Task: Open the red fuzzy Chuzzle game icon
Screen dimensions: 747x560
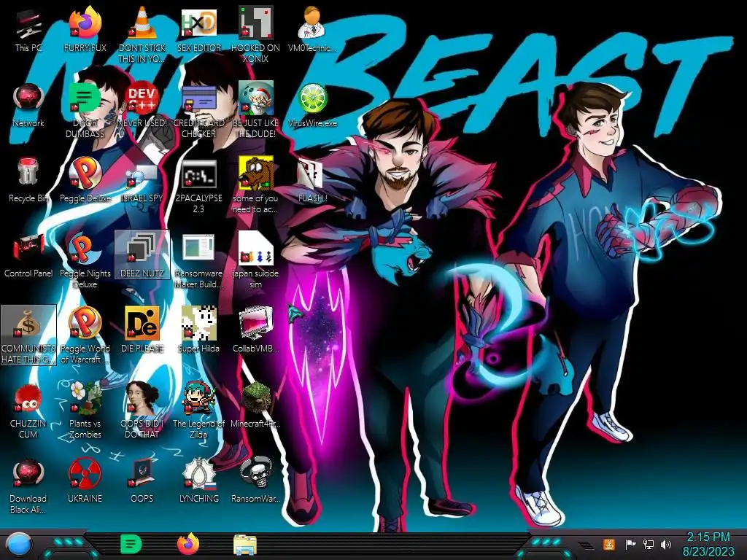Action: 28,410
